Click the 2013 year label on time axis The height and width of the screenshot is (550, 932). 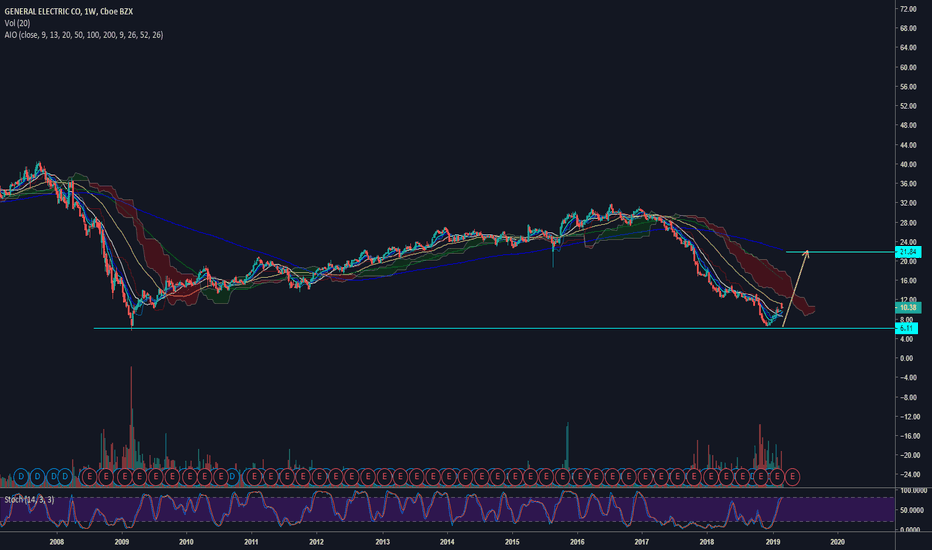(x=382, y=542)
